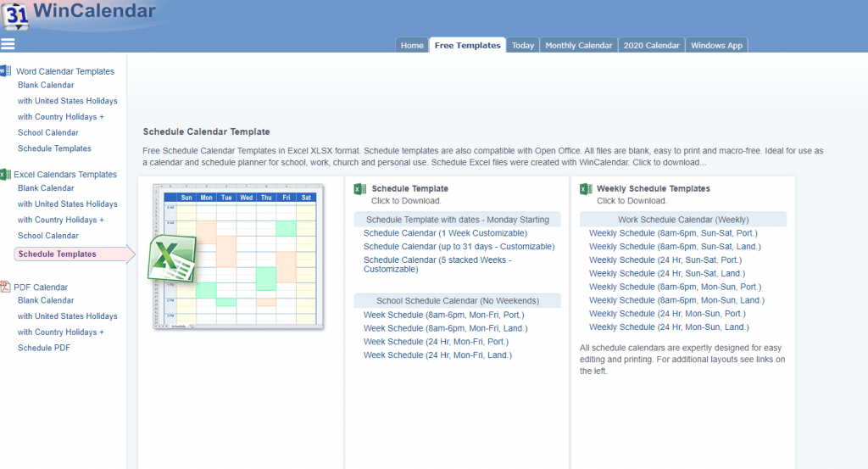
Task: Click the Excel icon beside Excel Calendars Templates
Action: 5,174
